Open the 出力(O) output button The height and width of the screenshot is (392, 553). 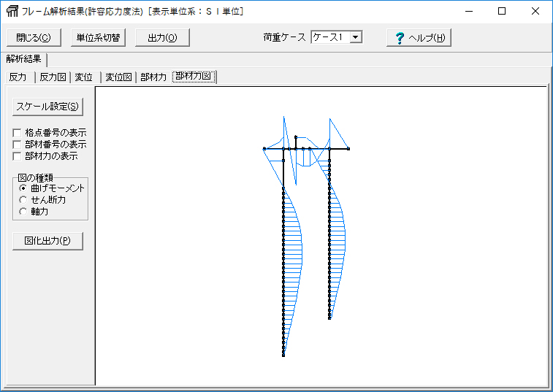pos(162,37)
